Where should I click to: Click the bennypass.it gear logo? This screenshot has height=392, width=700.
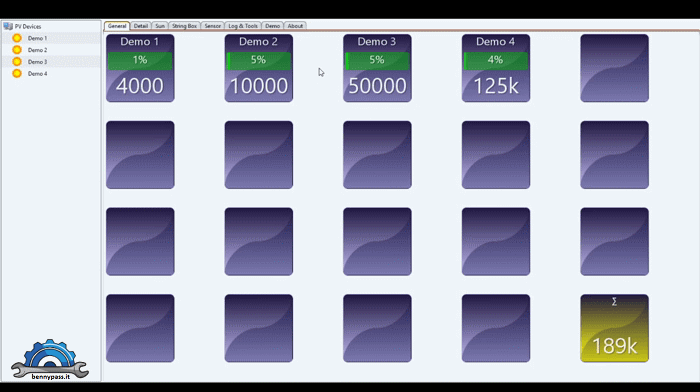coord(50,360)
